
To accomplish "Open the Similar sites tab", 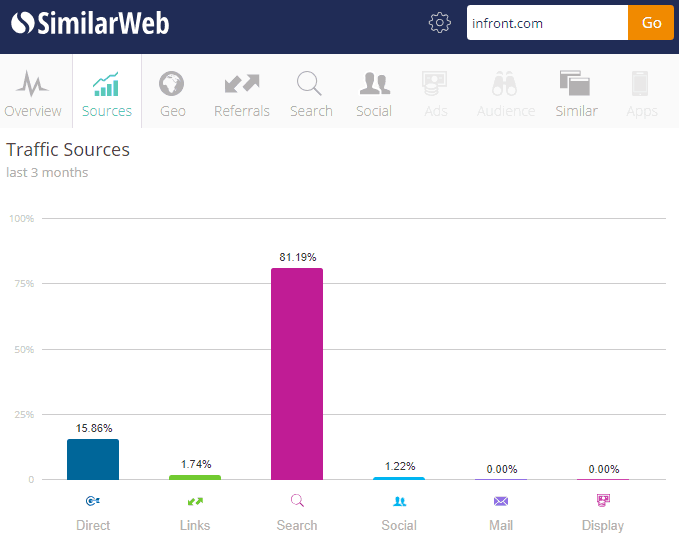I will (x=577, y=92).
